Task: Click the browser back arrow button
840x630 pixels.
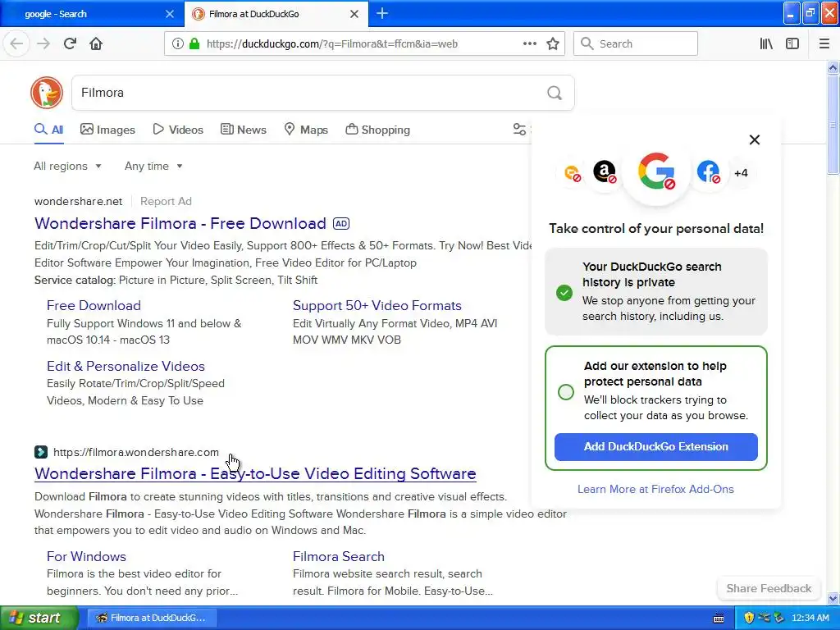Action: click(x=16, y=44)
